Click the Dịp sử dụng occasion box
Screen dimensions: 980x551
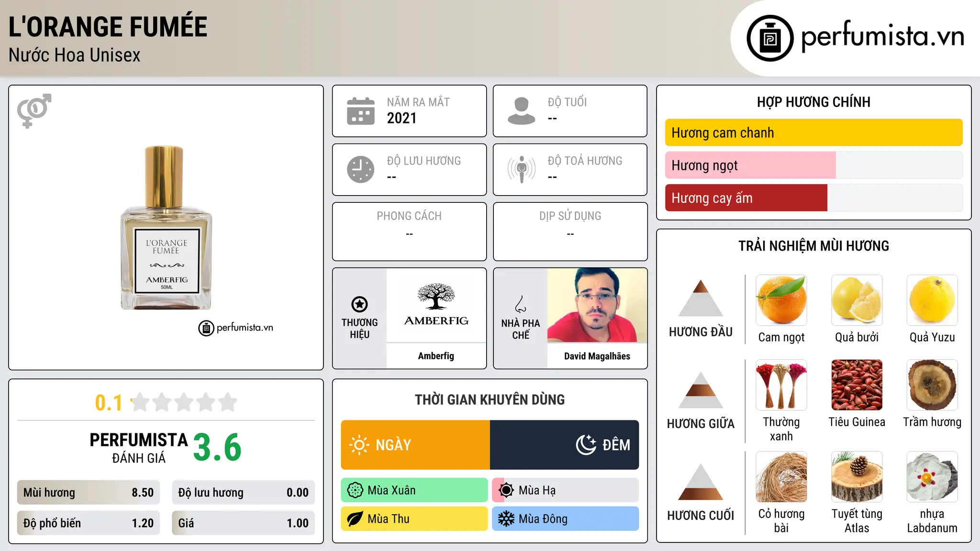click(x=570, y=231)
